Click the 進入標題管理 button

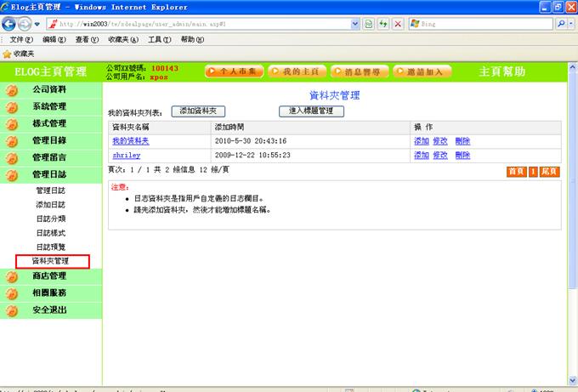pos(311,111)
